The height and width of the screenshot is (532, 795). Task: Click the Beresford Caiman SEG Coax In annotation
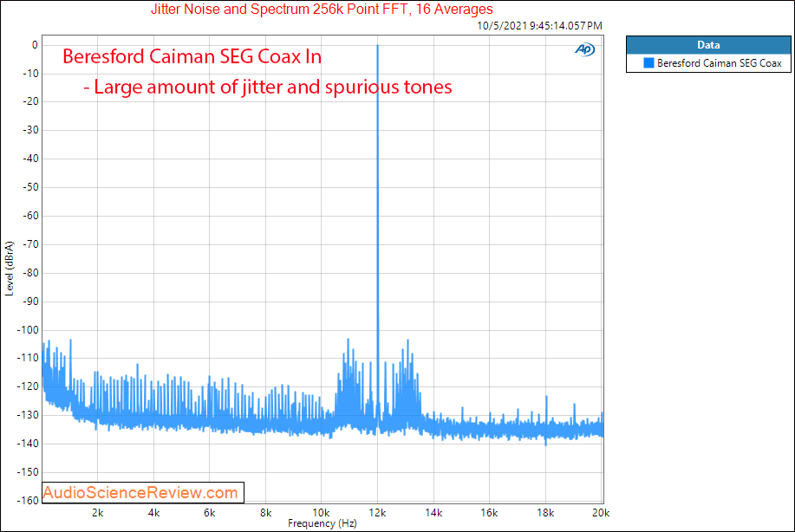pyautogui.click(x=192, y=56)
